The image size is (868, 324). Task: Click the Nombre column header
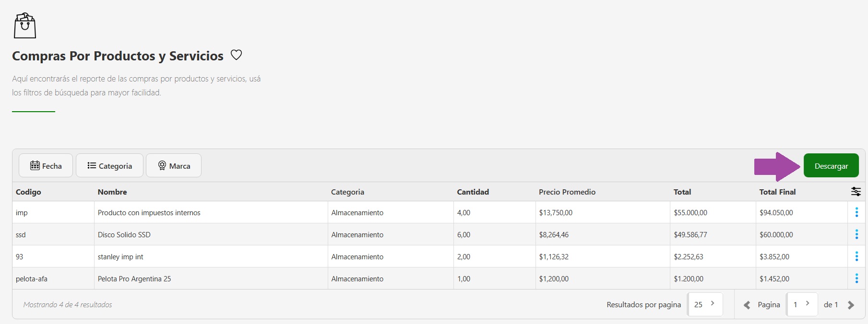pyautogui.click(x=112, y=192)
